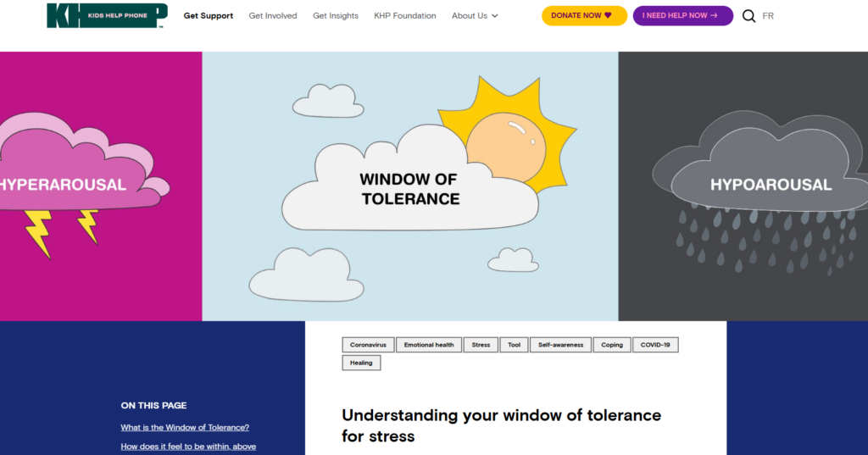
Task: Select the COVID-19 tag
Action: coord(655,345)
